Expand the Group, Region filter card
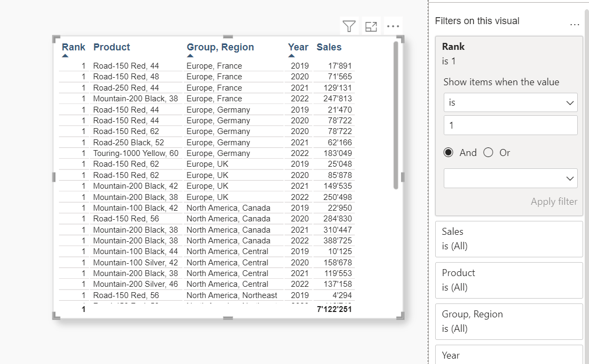This screenshot has width=589, height=364. click(509, 322)
